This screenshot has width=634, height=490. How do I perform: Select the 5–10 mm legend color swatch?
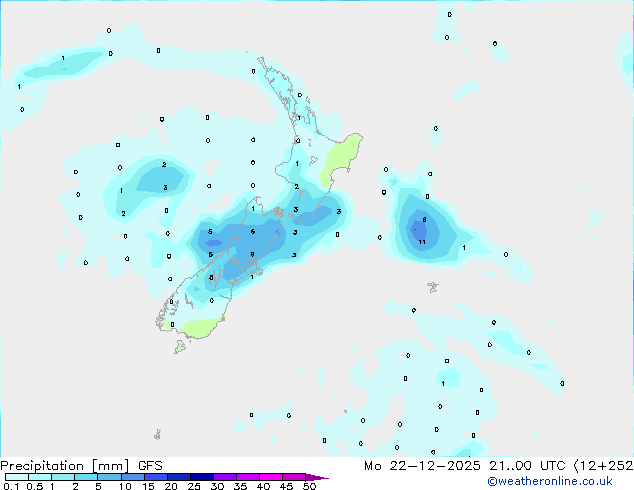(109, 477)
